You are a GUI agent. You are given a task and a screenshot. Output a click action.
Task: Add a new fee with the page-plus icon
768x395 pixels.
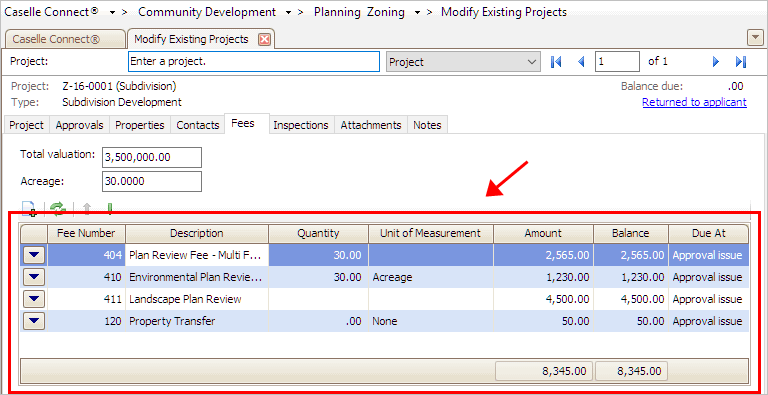[29, 209]
